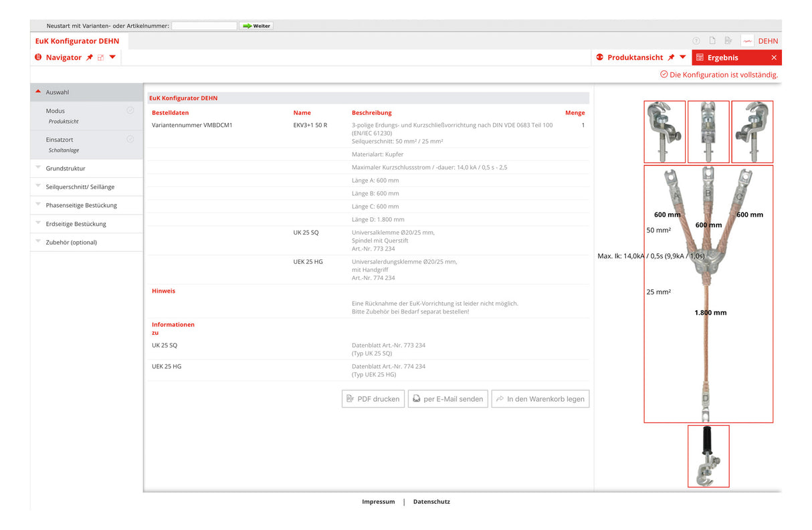Click the PDF document icon in header
This screenshot has height=530, width=812.
coord(728,41)
